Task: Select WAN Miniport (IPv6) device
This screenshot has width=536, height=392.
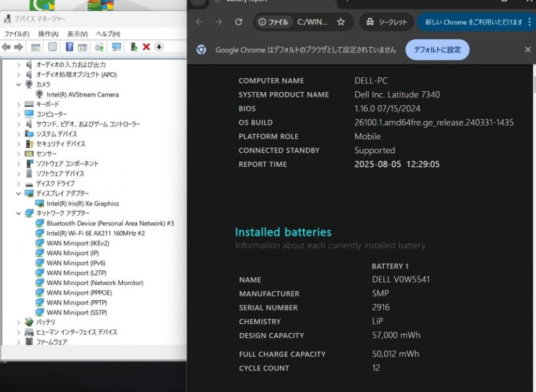Action: [76, 263]
